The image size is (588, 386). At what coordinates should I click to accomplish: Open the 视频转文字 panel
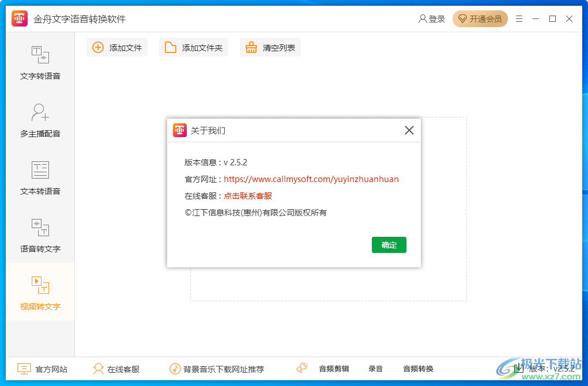(39, 292)
